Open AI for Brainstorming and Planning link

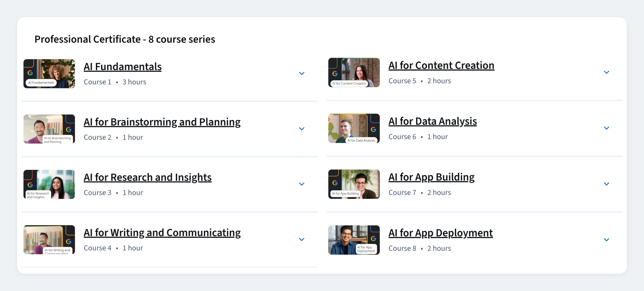click(x=162, y=122)
